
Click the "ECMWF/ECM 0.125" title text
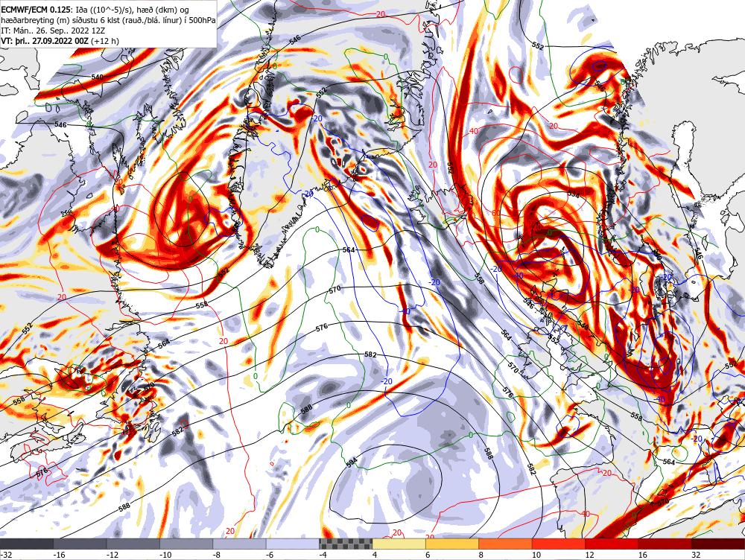coord(36,9)
